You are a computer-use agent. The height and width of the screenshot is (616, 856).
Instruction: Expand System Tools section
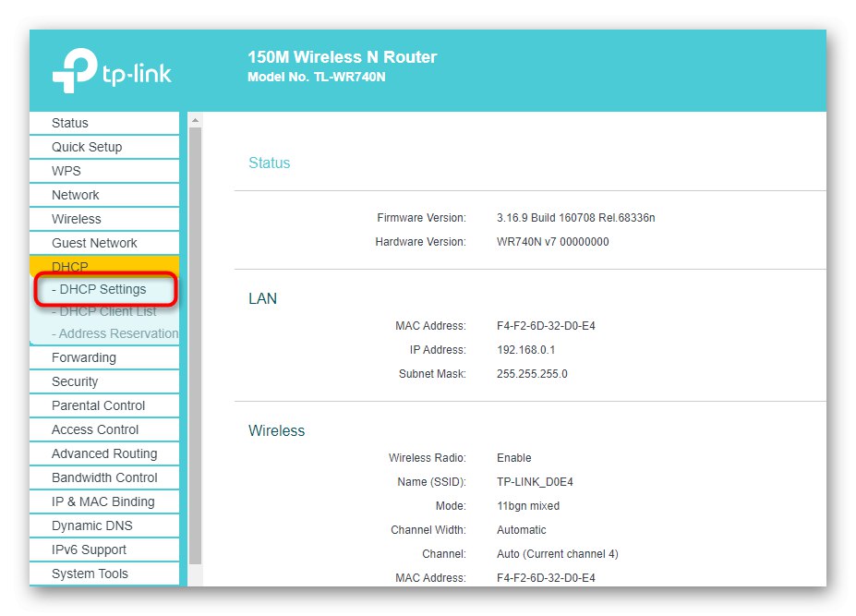point(104,574)
